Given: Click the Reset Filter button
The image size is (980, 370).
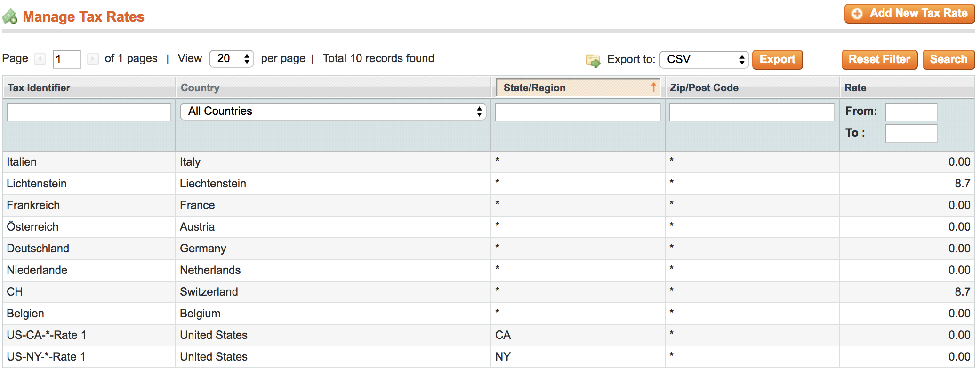Looking at the screenshot, I should pos(879,60).
